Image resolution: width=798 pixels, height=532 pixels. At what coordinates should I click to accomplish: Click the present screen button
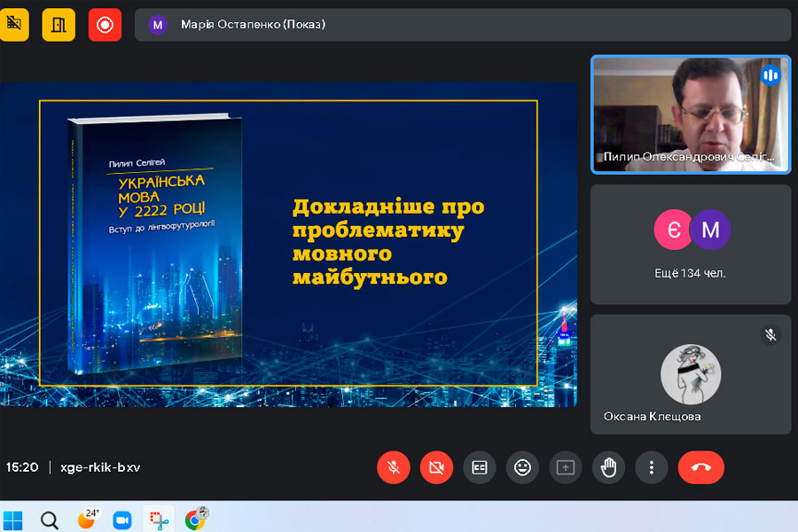(x=565, y=467)
